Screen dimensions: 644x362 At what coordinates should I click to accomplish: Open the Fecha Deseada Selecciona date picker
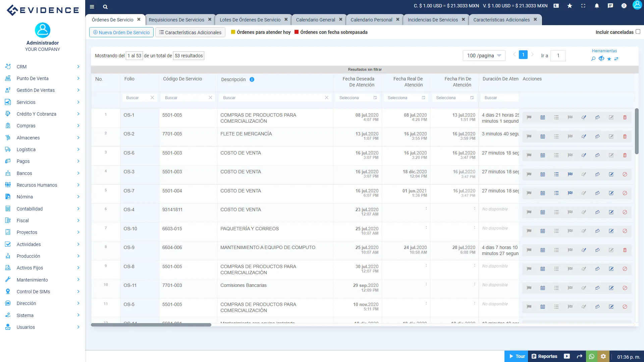pos(357,98)
